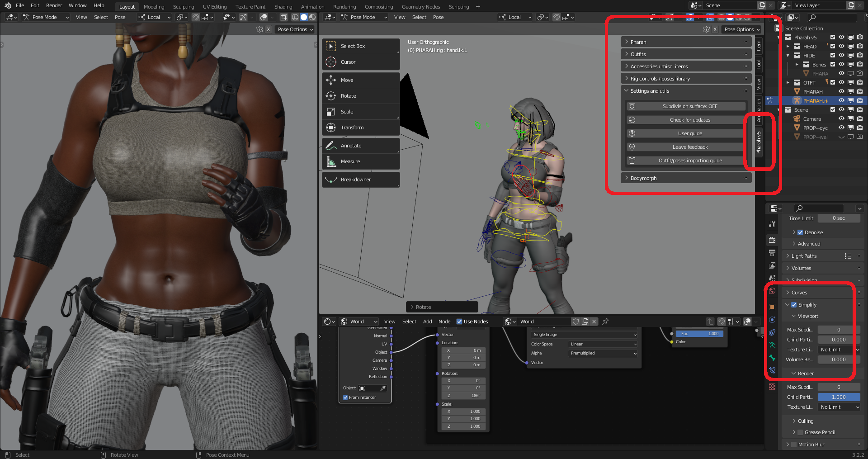Image resolution: width=868 pixels, height=459 pixels.
Task: Open the Texture properties tab
Action: point(772,387)
